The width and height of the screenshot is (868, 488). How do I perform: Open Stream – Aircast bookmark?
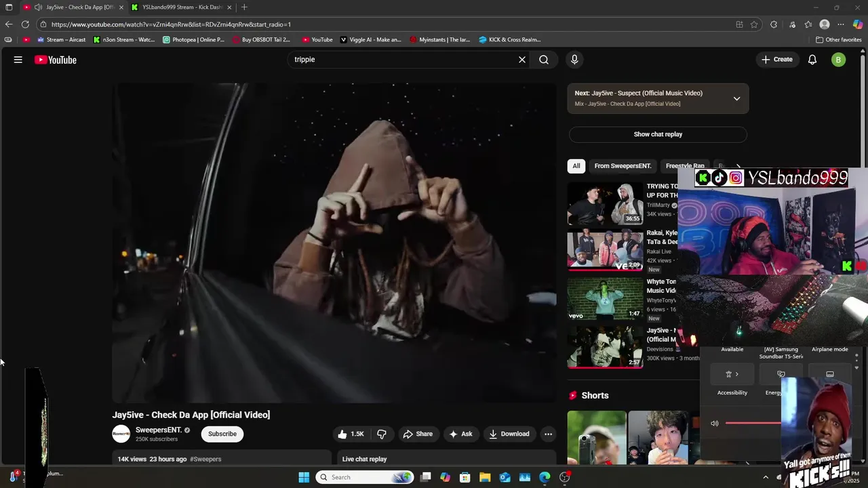[x=61, y=40]
